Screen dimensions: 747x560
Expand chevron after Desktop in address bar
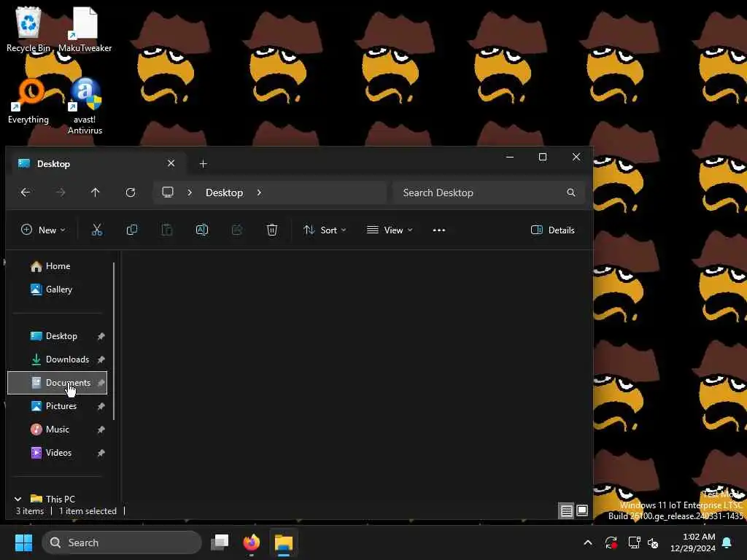pyautogui.click(x=259, y=192)
